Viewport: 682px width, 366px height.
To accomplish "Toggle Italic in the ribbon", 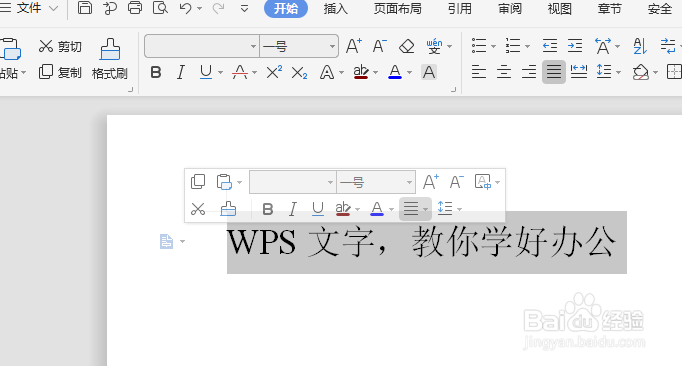I will pyautogui.click(x=181, y=72).
